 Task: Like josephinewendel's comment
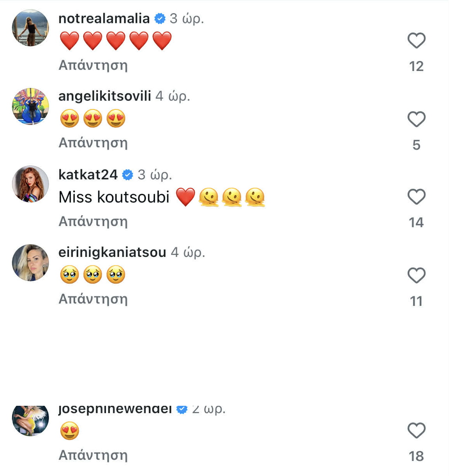[x=416, y=430]
